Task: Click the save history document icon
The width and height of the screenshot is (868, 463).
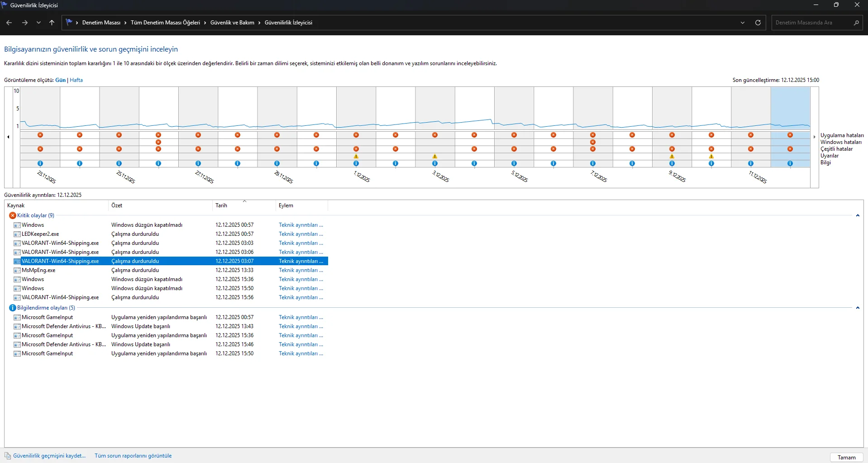Action: 8,456
